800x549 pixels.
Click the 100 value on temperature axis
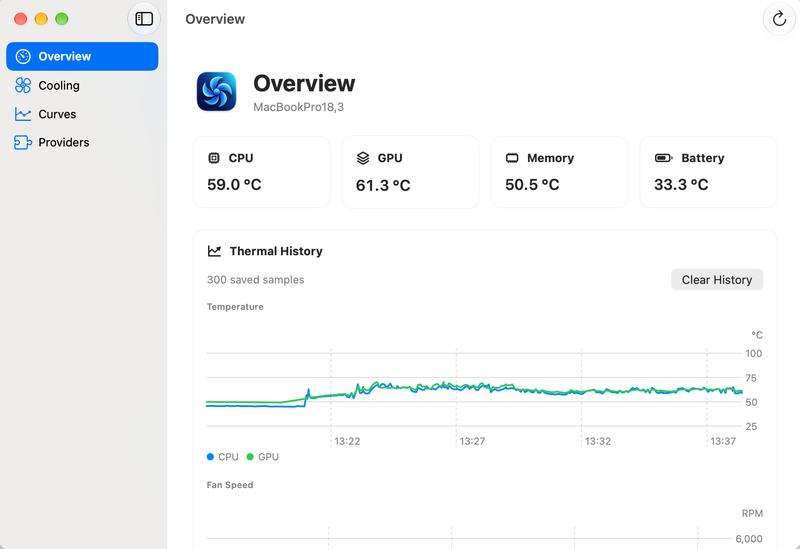click(754, 354)
